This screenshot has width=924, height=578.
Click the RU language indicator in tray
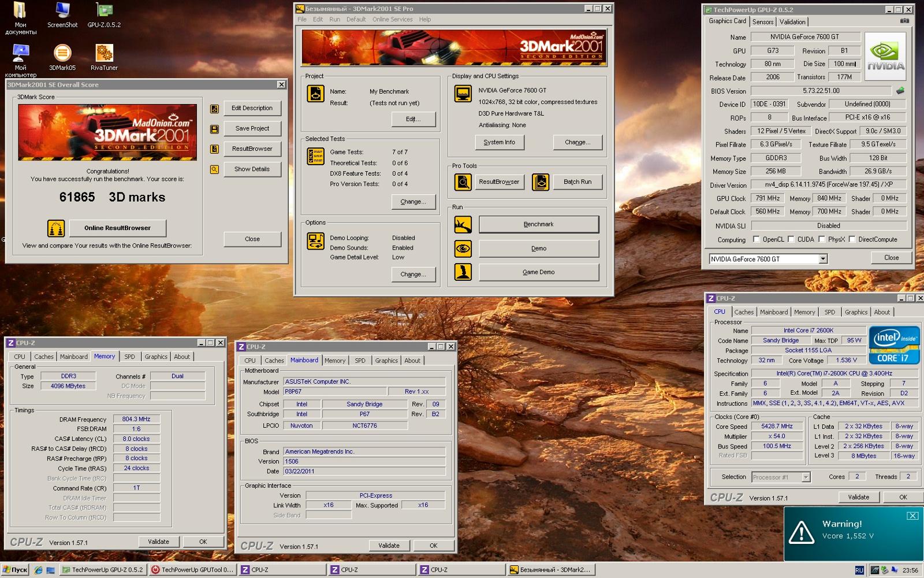click(x=859, y=570)
